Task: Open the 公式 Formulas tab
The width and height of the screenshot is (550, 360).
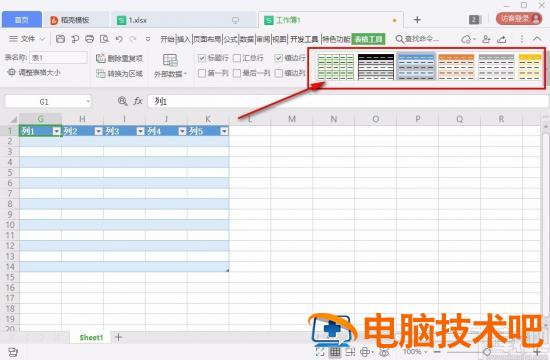Action: point(230,39)
